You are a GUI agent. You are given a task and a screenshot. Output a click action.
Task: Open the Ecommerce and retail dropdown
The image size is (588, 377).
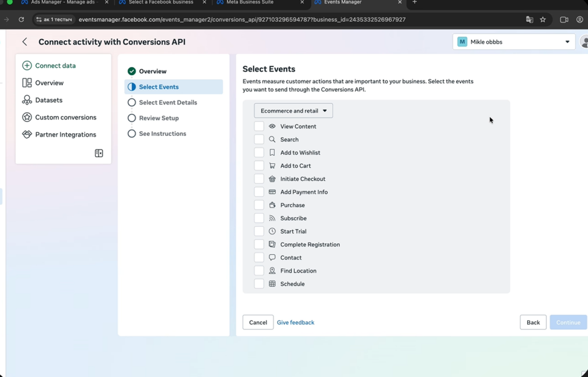[x=293, y=111]
